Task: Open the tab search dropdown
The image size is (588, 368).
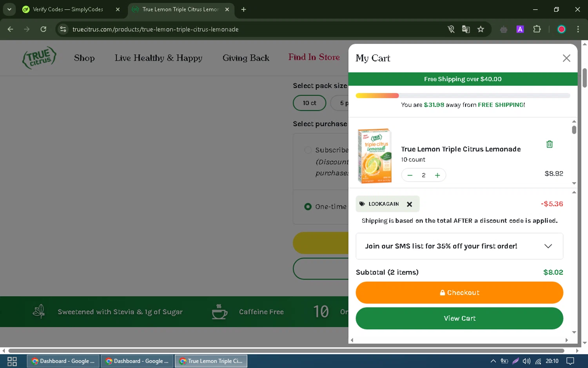Action: 9,9
